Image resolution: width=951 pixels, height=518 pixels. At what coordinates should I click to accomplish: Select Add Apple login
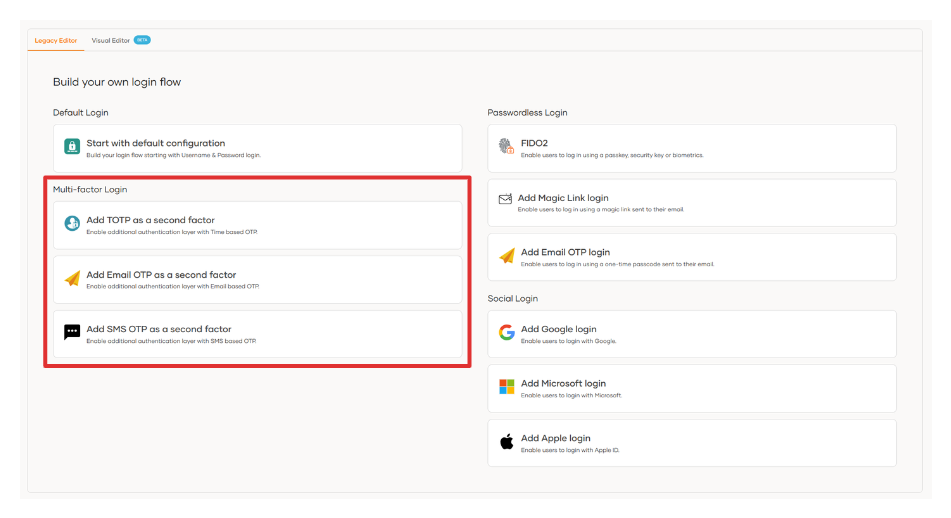click(692, 443)
